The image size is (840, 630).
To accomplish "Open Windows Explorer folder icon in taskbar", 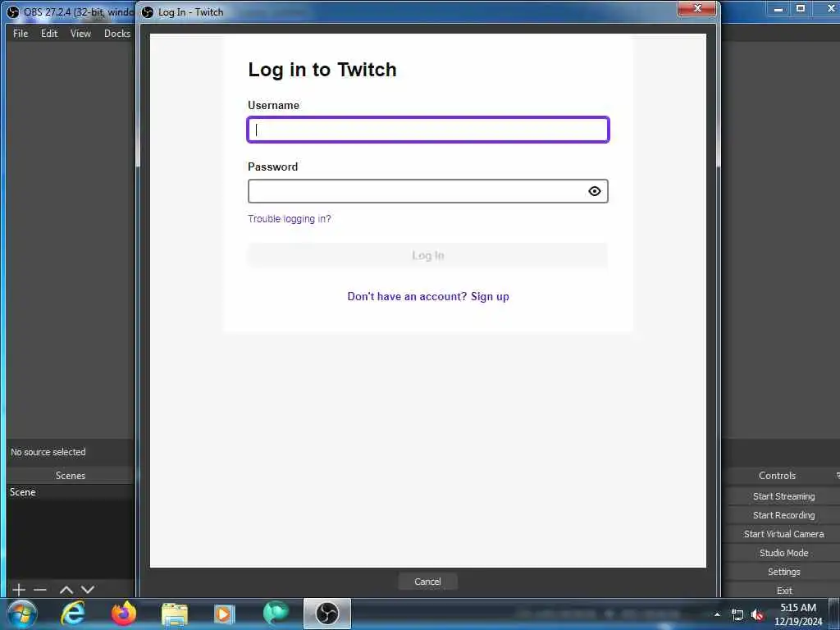I will (x=175, y=614).
